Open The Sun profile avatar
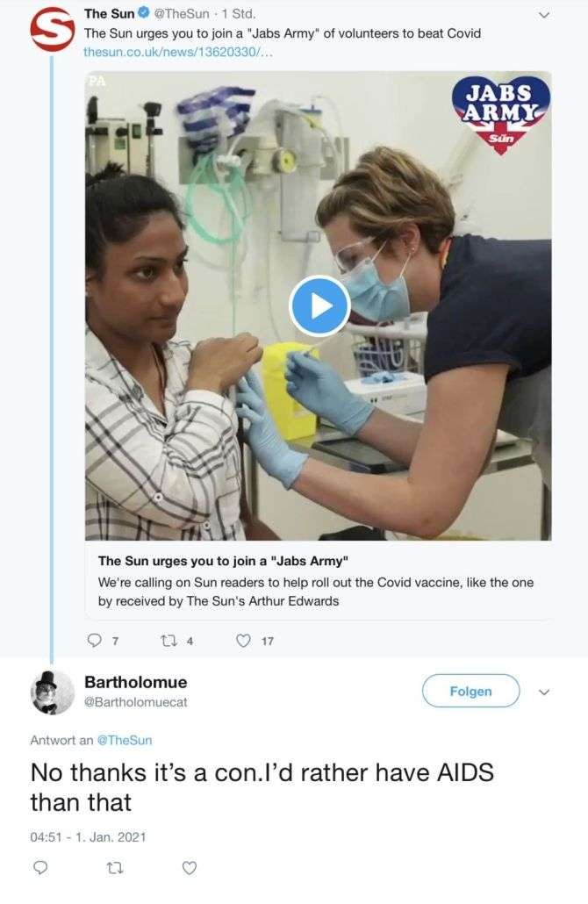This screenshot has height=904, width=588. coord(53,30)
